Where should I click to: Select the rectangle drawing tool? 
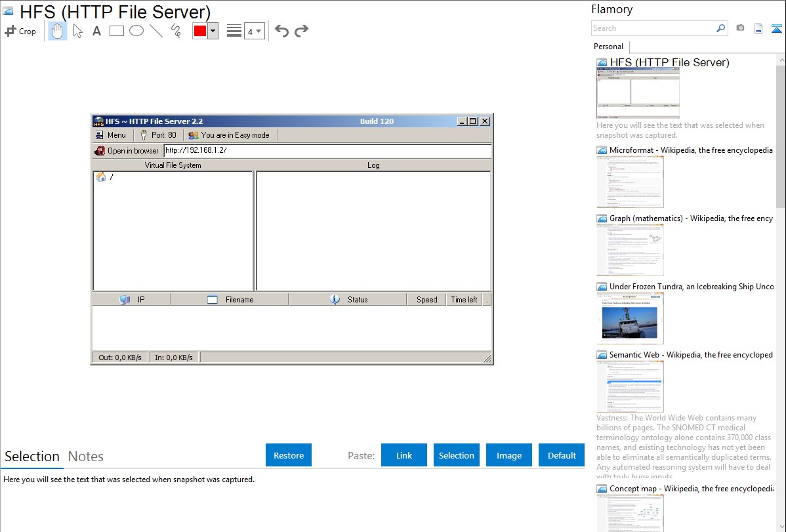(x=117, y=31)
